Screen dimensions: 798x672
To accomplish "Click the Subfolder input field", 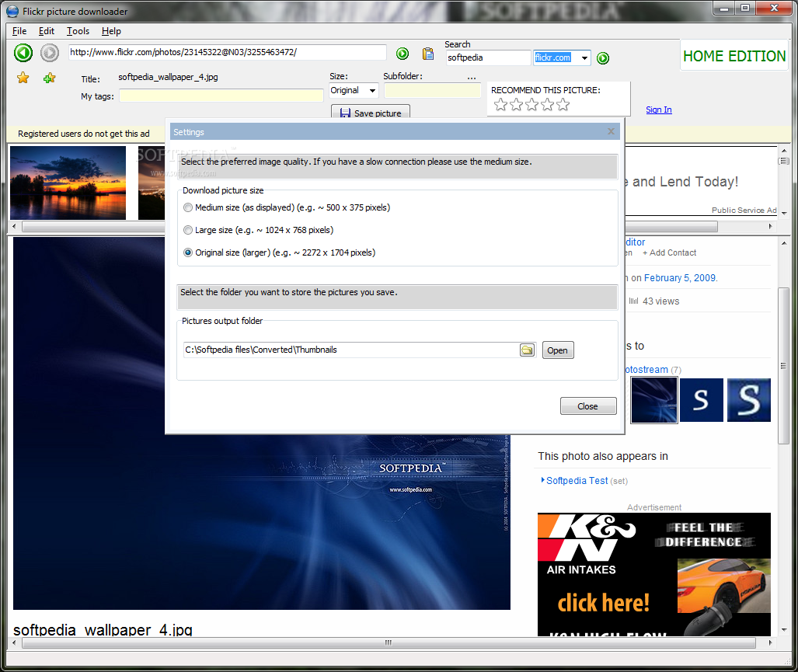I will click(x=433, y=91).
